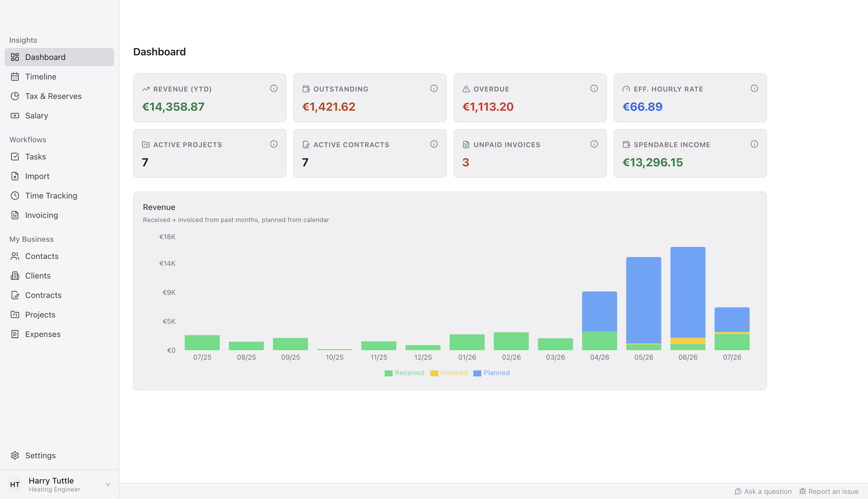The image size is (868, 499).
Task: Click the Ask a question link
Action: (x=763, y=492)
